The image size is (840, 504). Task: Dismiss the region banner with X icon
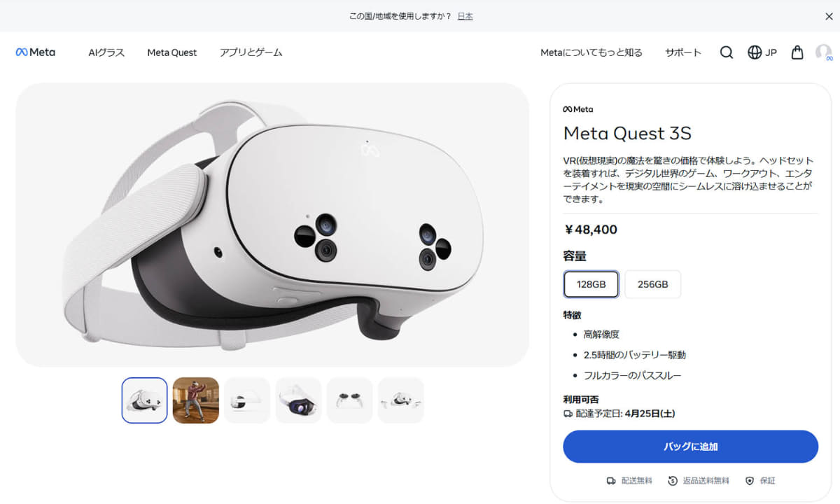[x=829, y=16]
